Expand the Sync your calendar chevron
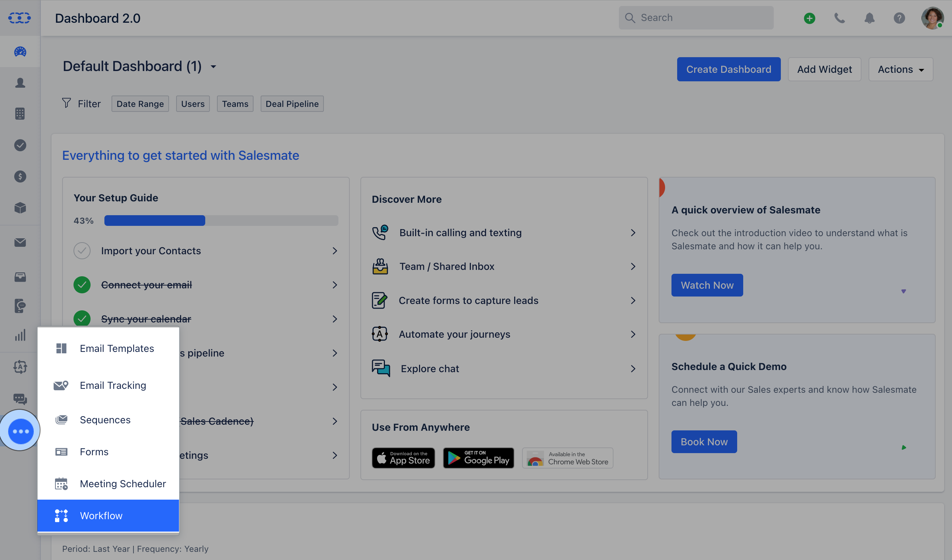952x560 pixels. tap(335, 319)
